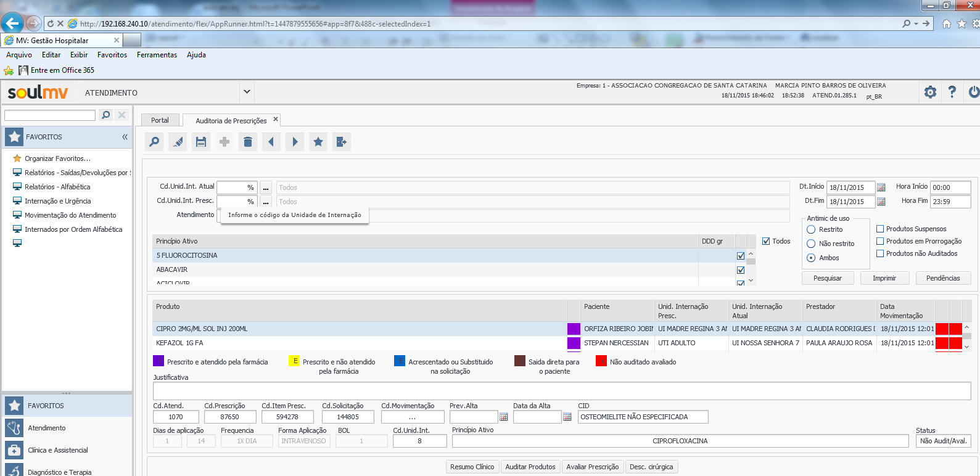The image size is (980, 476).
Task: Click the Desc. cirúrgica button
Action: [651, 467]
